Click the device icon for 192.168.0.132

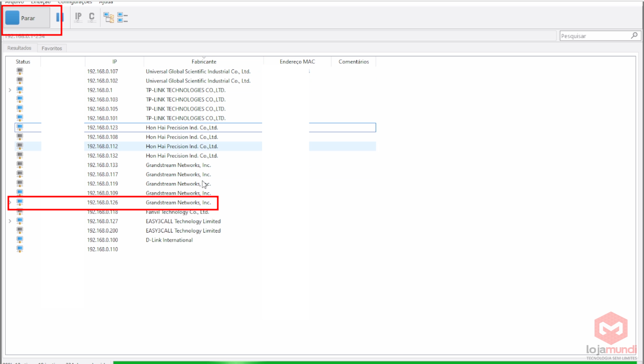20,155
